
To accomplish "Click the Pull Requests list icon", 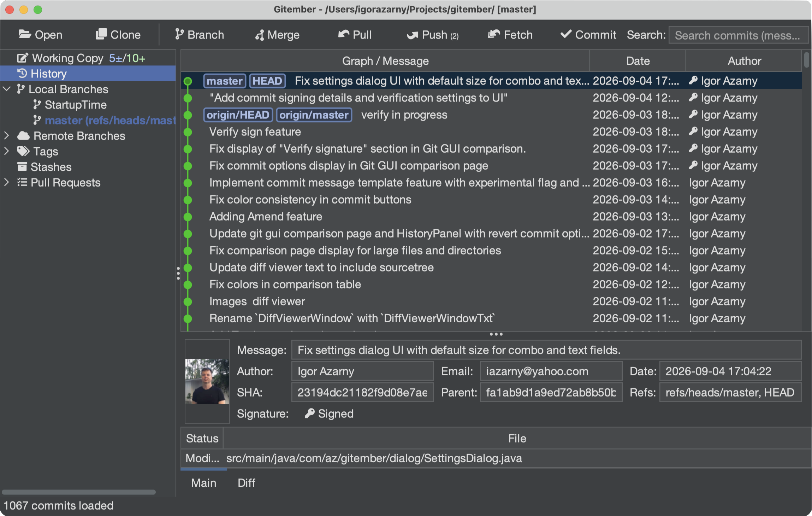I will coord(22,182).
